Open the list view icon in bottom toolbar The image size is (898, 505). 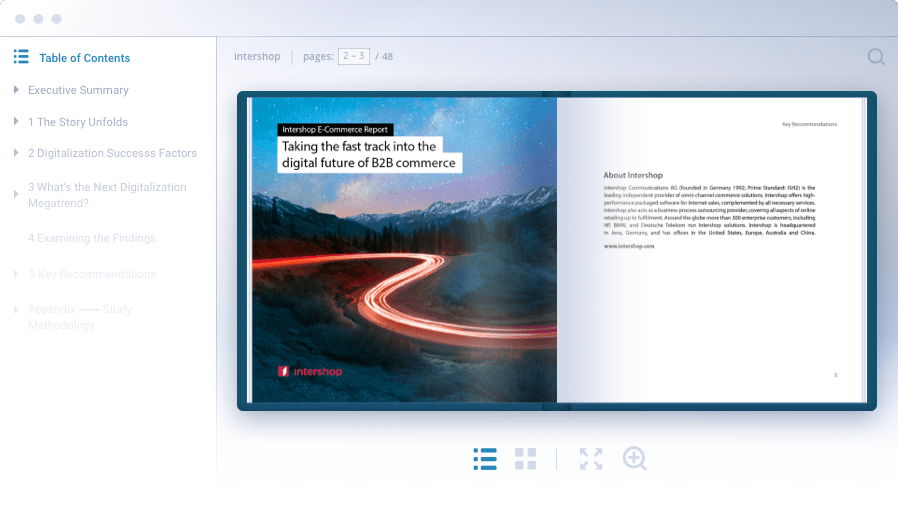[485, 459]
